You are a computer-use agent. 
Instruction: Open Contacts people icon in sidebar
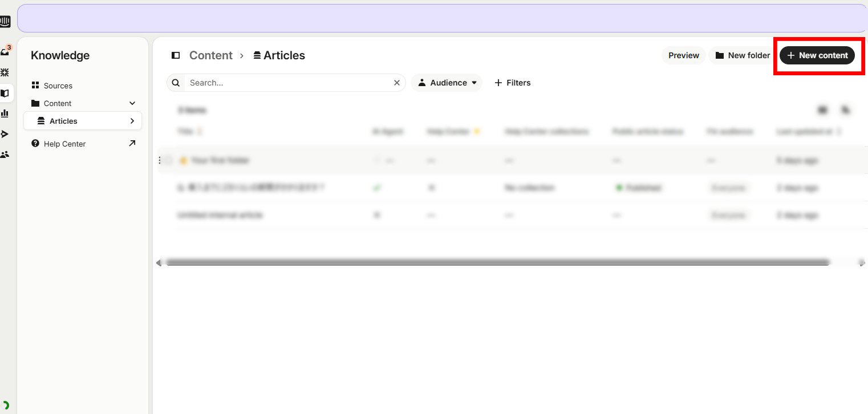(x=5, y=155)
